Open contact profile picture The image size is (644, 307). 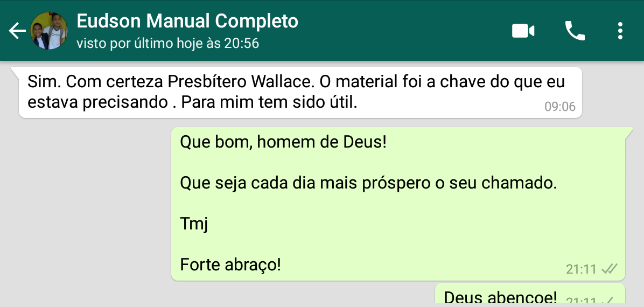pos(49,31)
